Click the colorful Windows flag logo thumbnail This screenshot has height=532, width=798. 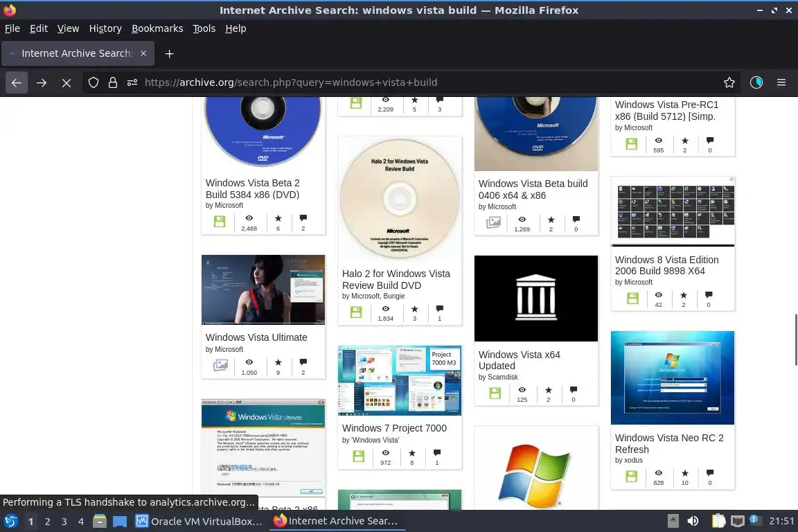point(536,475)
